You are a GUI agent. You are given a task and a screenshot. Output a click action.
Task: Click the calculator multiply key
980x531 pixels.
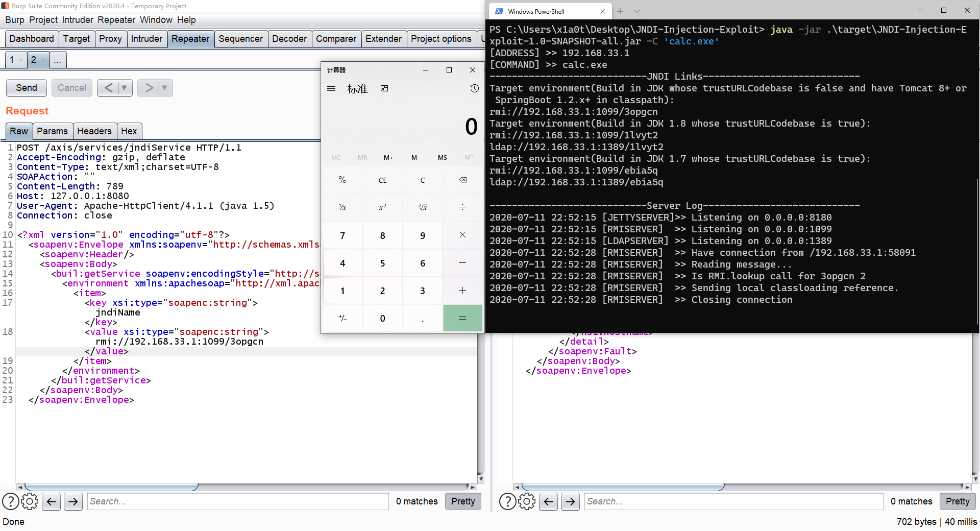[x=462, y=235]
